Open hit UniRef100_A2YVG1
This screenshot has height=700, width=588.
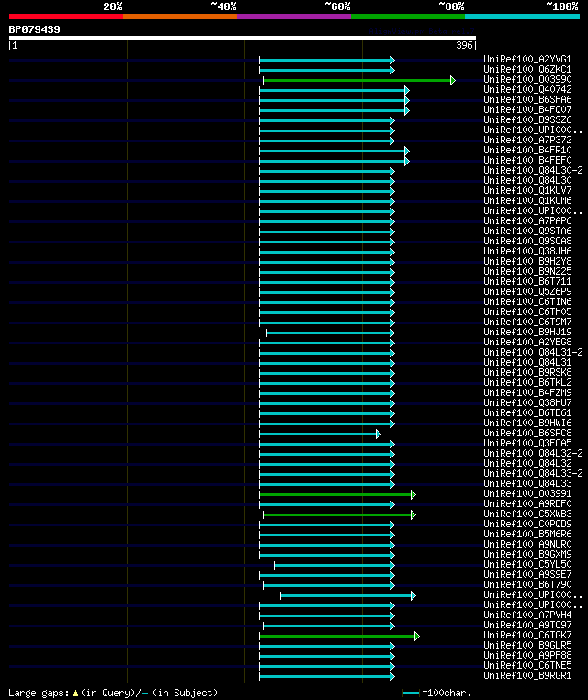tap(527, 59)
